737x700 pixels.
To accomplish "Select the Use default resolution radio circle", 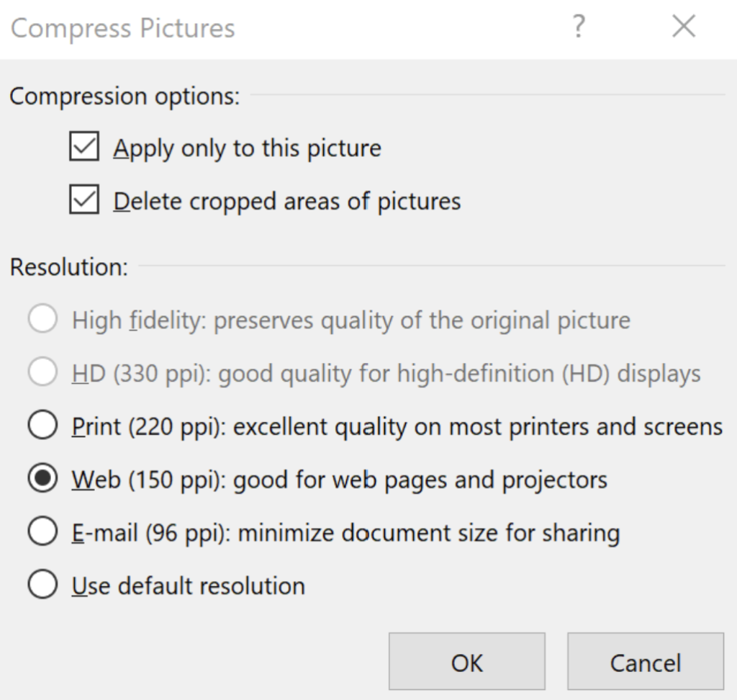I will click(x=42, y=585).
